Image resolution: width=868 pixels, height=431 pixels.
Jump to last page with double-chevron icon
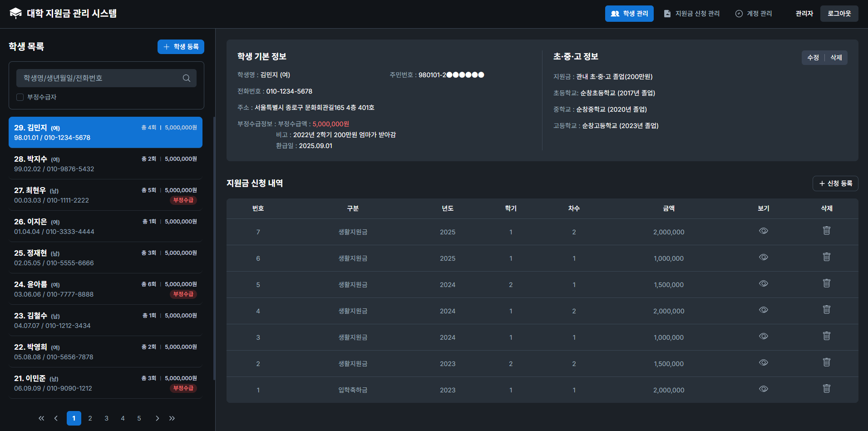pyautogui.click(x=172, y=418)
